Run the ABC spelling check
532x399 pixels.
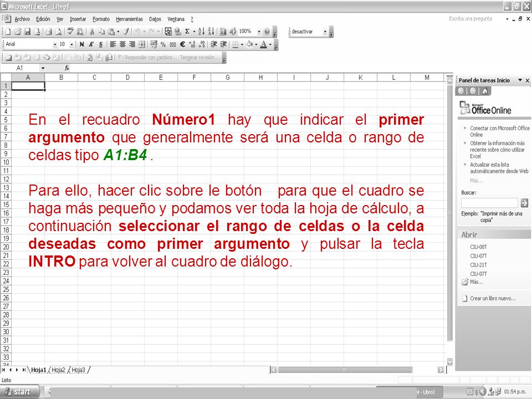[x=70, y=32]
